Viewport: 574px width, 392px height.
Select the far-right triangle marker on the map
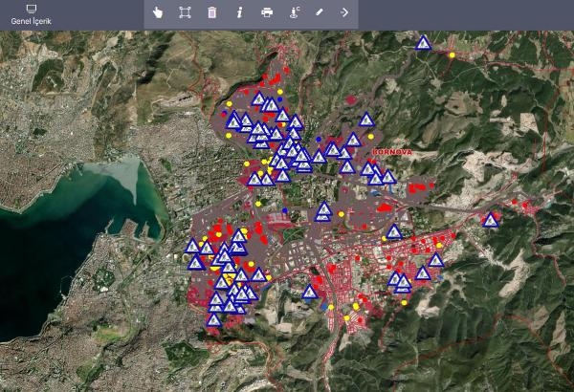tap(491, 220)
